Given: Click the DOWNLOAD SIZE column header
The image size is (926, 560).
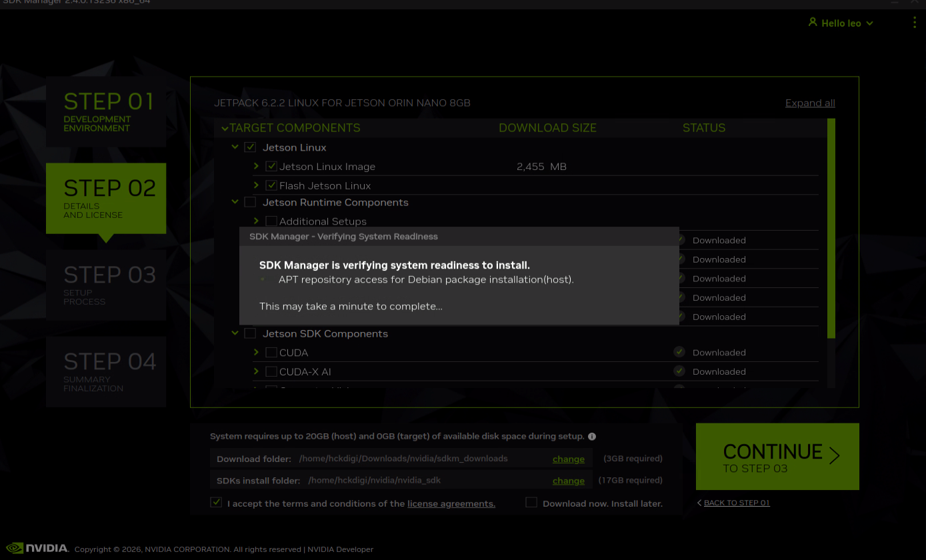Looking at the screenshot, I should pos(547,128).
